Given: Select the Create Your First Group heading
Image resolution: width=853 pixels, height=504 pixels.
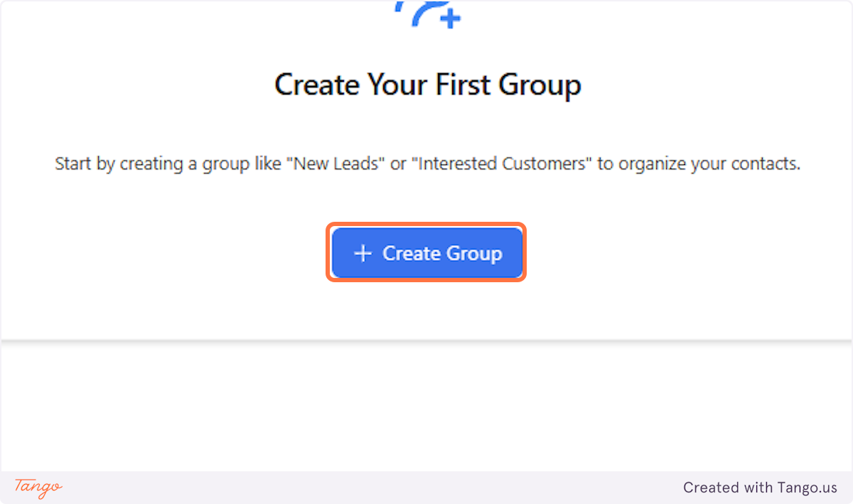Looking at the screenshot, I should coord(426,84).
